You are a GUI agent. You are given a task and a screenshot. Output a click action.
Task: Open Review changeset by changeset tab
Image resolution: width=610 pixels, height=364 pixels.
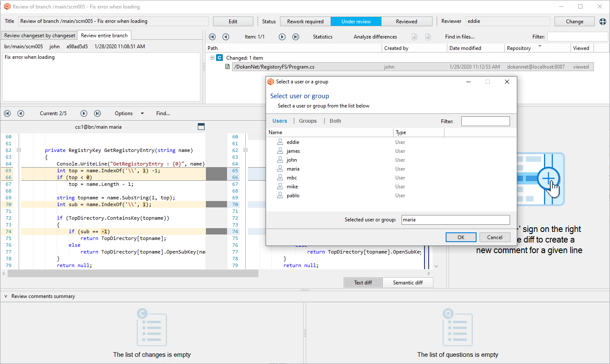pyautogui.click(x=40, y=36)
